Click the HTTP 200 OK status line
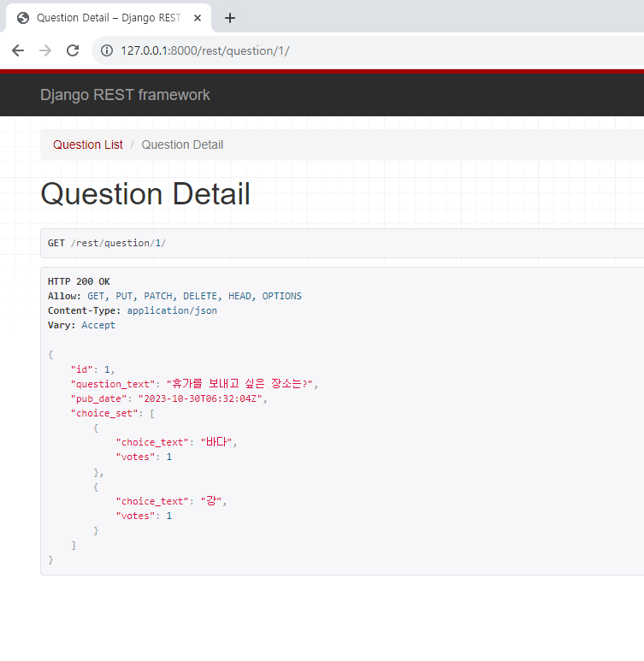 [79, 281]
